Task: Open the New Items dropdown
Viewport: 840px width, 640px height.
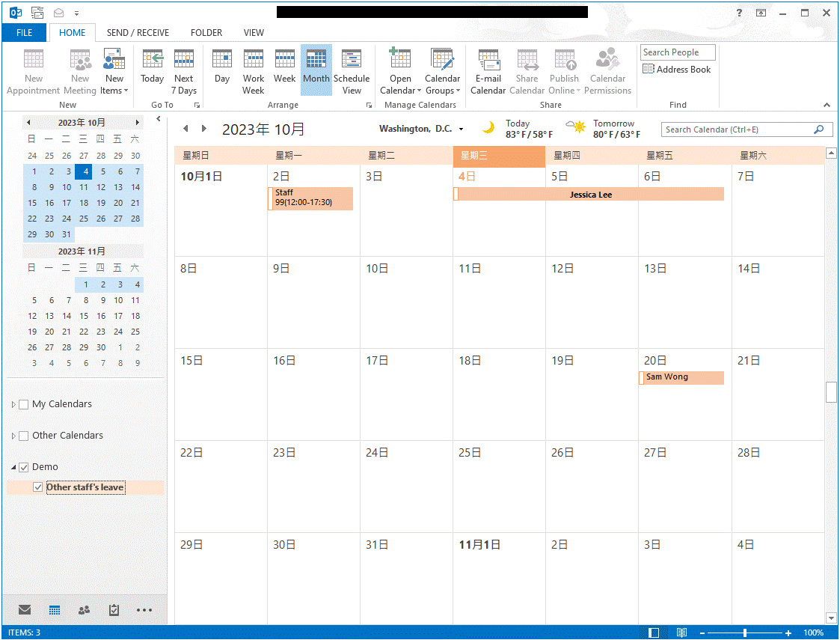Action: [x=114, y=84]
